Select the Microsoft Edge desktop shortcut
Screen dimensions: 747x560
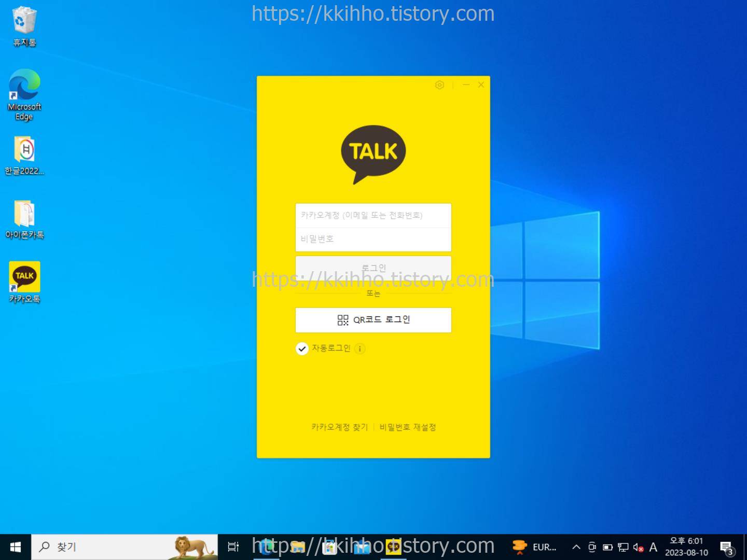coord(24,95)
